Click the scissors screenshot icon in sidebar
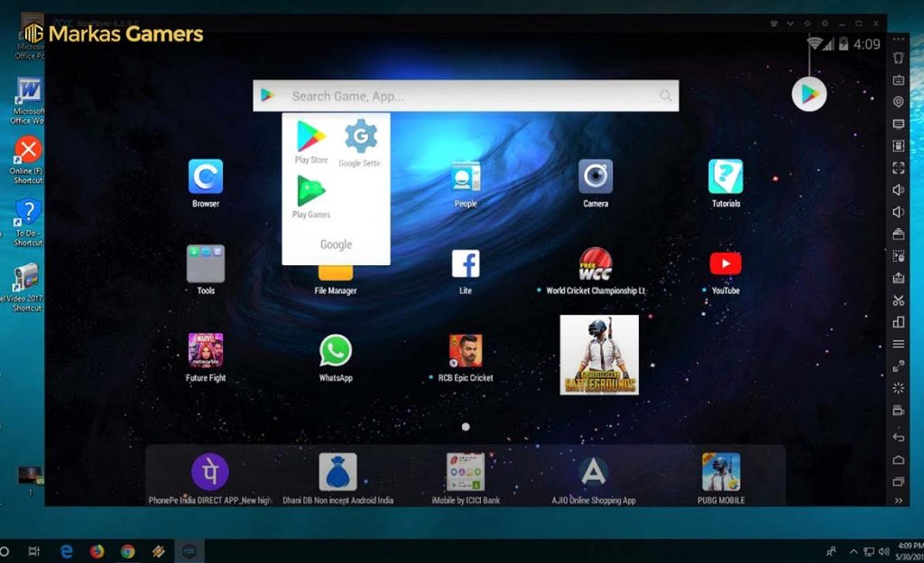 click(898, 300)
